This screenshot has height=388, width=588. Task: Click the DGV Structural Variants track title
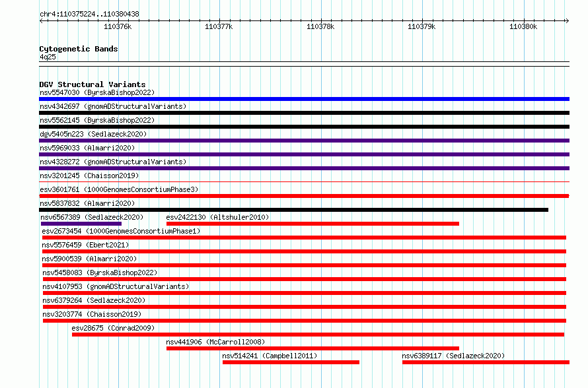pyautogui.click(x=92, y=84)
